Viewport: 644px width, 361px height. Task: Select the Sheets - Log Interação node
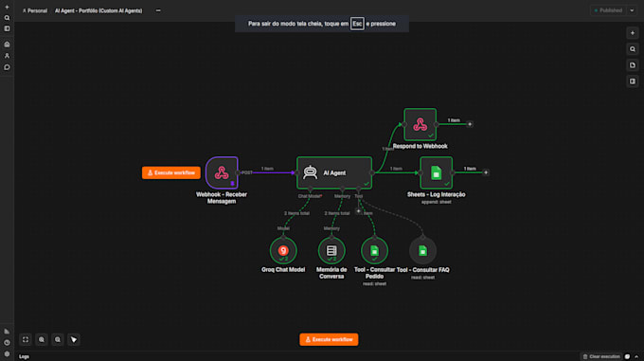click(437, 172)
